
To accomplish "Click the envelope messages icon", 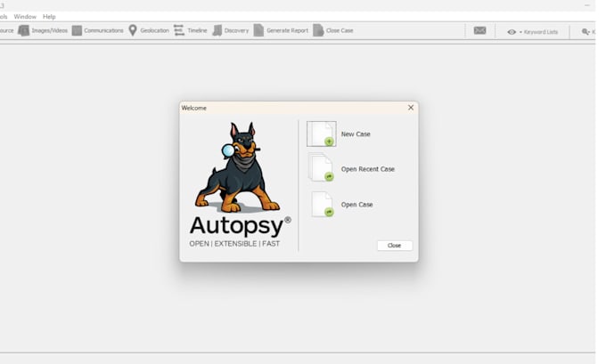I will point(479,30).
